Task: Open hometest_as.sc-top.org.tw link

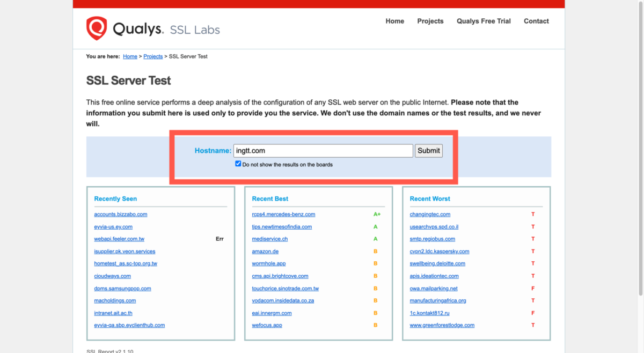Action: pyautogui.click(x=126, y=263)
